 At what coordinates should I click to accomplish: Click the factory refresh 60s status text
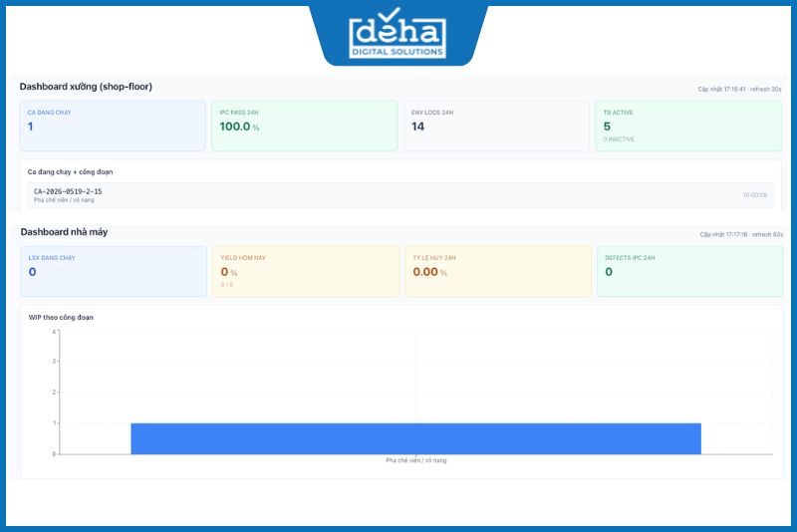coord(741,235)
